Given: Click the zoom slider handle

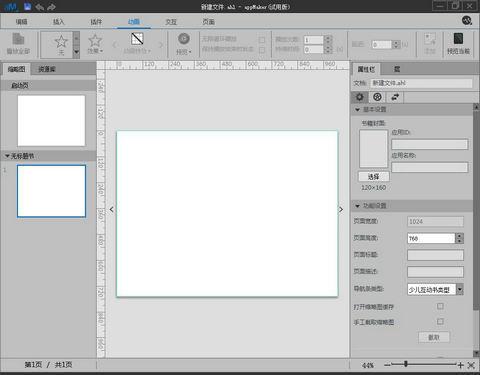Looking at the screenshot, I should [x=406, y=364].
